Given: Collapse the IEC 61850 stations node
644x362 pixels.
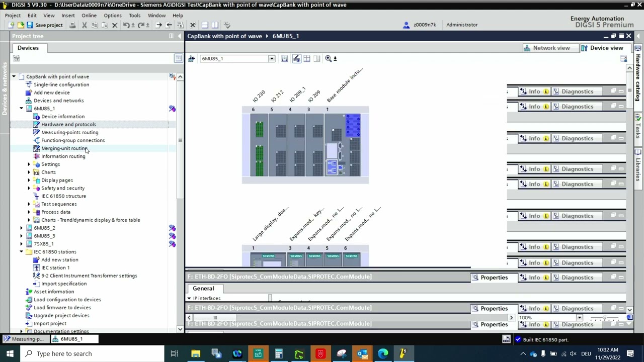Looking at the screenshot, I should click(22, 252).
